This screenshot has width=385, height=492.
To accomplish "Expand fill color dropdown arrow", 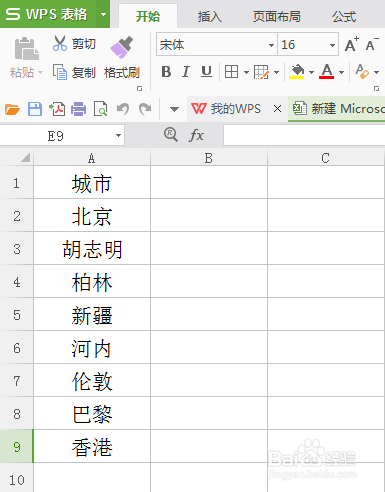I will [311, 72].
